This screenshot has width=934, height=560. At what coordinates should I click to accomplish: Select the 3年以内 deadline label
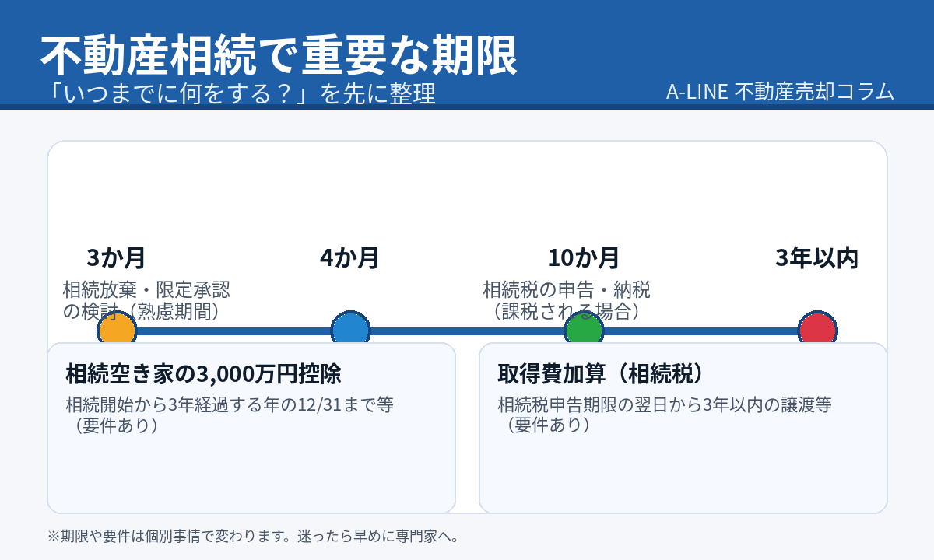pos(816,257)
